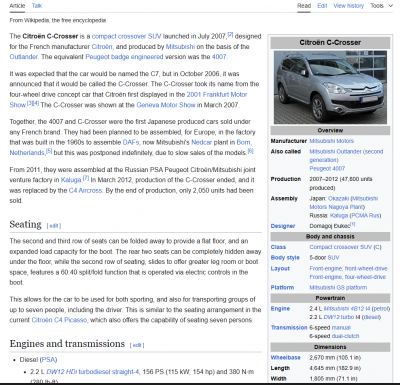
Task: Follow the Peugeot badge engineered link
Action: click(x=124, y=57)
